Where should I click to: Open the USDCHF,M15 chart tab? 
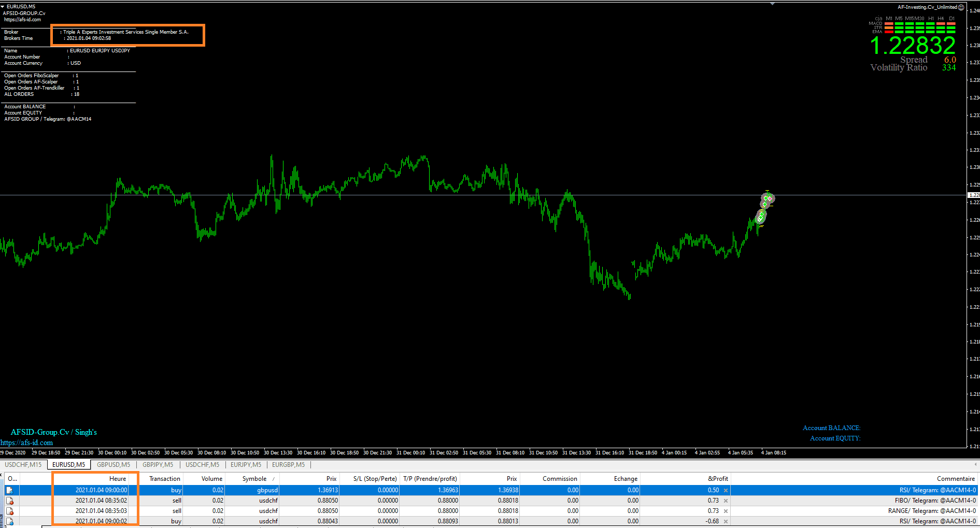[23, 465]
